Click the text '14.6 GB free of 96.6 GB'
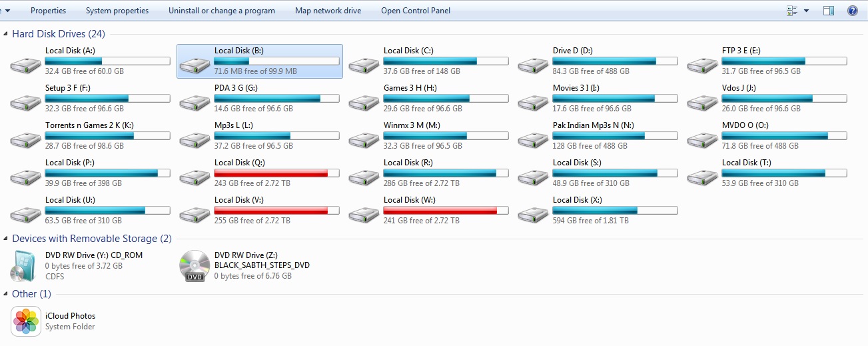The height and width of the screenshot is (346, 868). [254, 109]
